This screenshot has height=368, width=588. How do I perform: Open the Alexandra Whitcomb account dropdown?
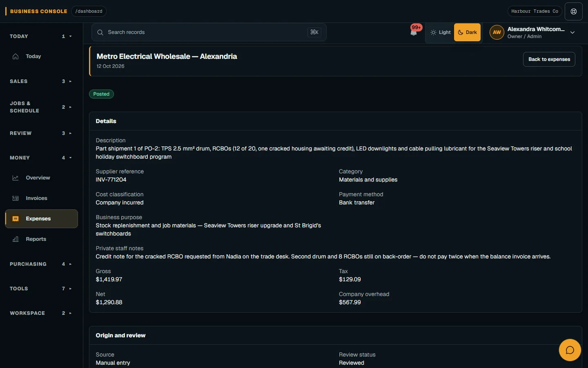pyautogui.click(x=532, y=32)
